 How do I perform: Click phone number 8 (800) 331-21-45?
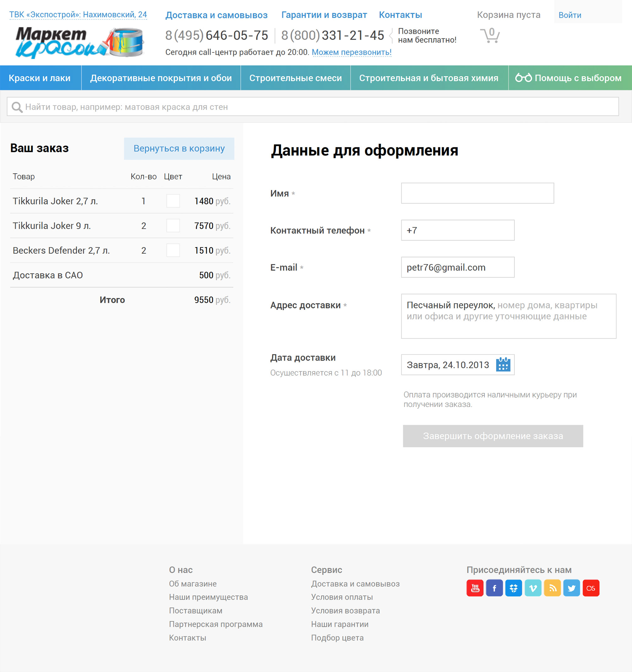(333, 35)
